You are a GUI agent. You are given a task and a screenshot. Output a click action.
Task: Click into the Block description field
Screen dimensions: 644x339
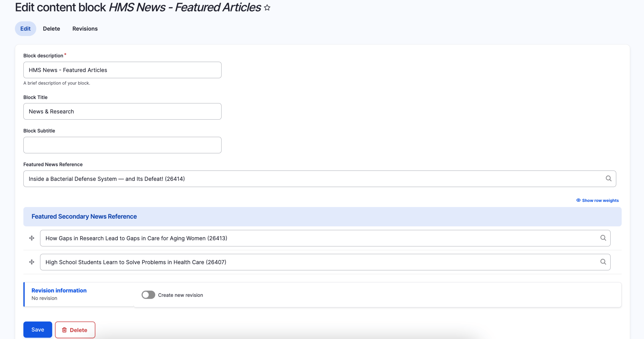pos(122,70)
